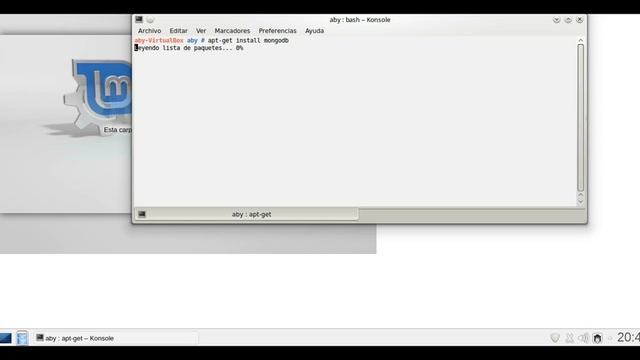Open the Ayuda menu
The height and width of the screenshot is (360, 640).
(314, 31)
